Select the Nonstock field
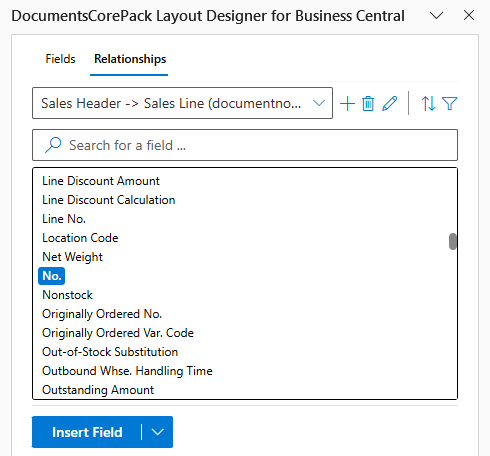This screenshot has height=456, width=490. (67, 295)
